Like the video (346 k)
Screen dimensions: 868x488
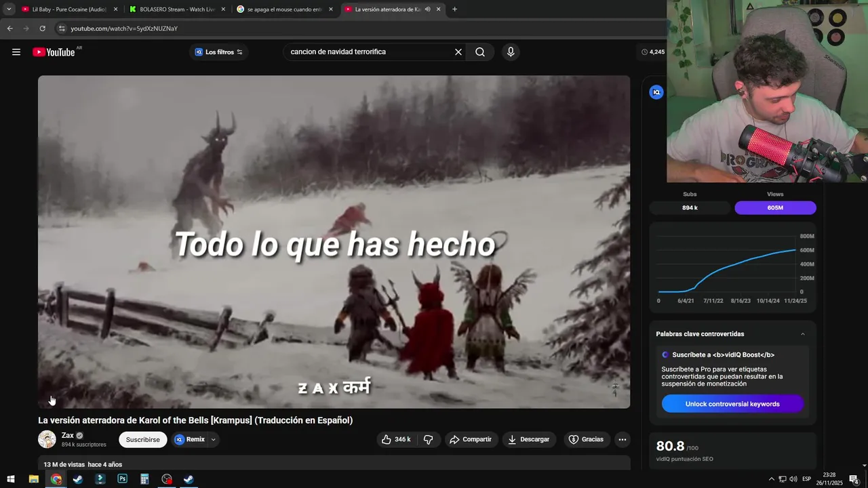(x=395, y=439)
